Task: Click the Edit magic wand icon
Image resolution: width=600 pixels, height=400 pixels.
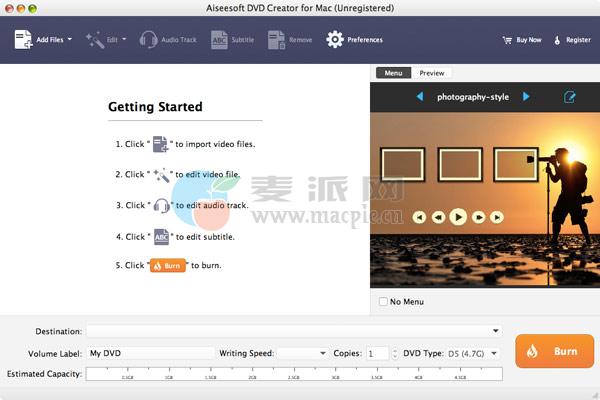Action: pyautogui.click(x=95, y=40)
